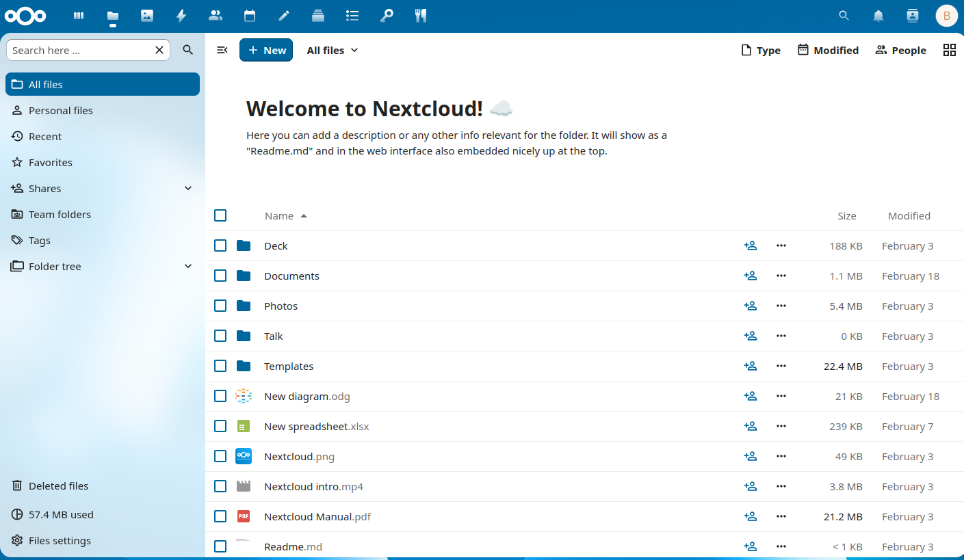
Task: Click the sidebar search magnifier button
Action: (188, 50)
